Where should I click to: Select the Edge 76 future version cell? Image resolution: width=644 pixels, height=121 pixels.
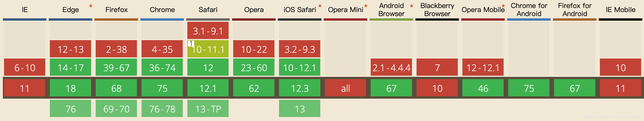point(70,108)
